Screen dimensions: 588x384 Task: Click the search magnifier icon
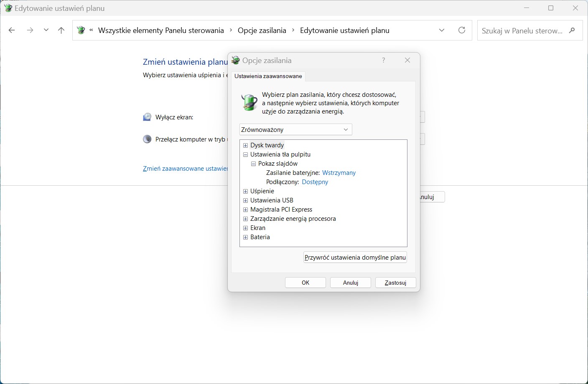tap(572, 30)
